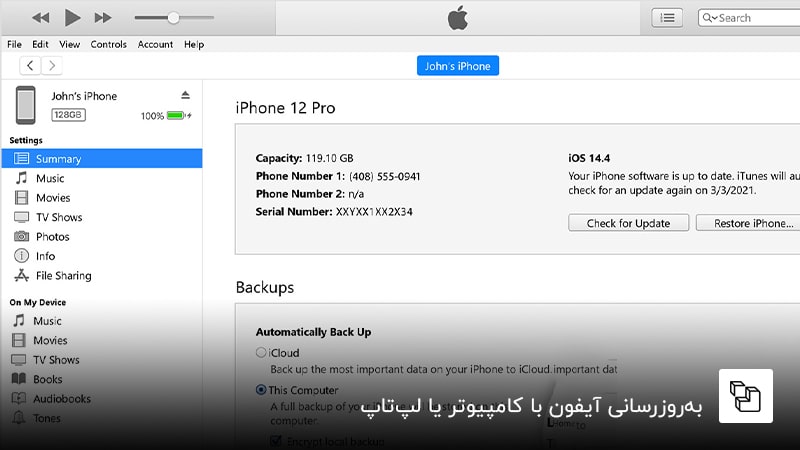The image size is (800, 450).
Task: Click the Phone Number 1 value
Action: pyautogui.click(x=385, y=177)
